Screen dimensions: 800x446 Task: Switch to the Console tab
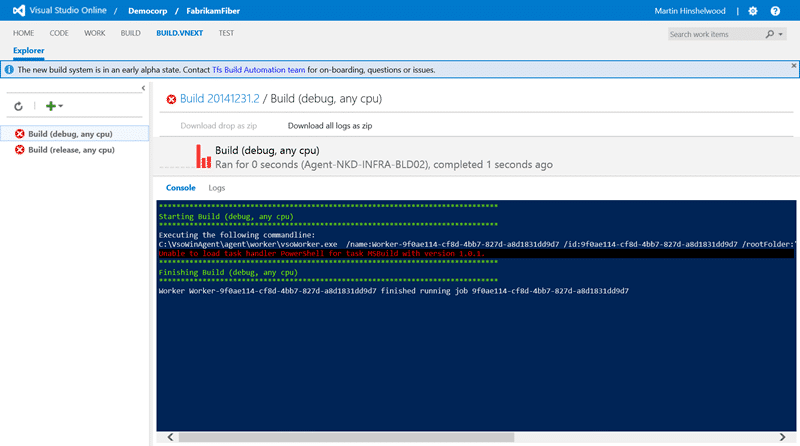coord(181,188)
